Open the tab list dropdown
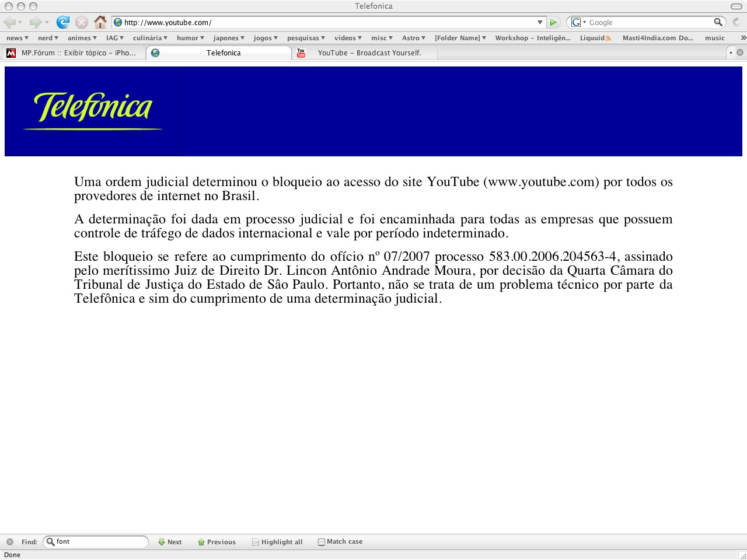The height and width of the screenshot is (560, 747). (x=731, y=52)
